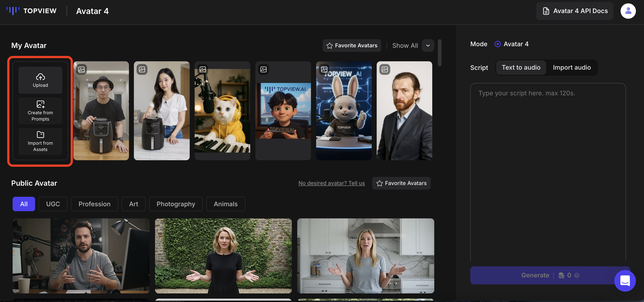Click the Show All label
Screen dimensions: 644x302
point(405,46)
